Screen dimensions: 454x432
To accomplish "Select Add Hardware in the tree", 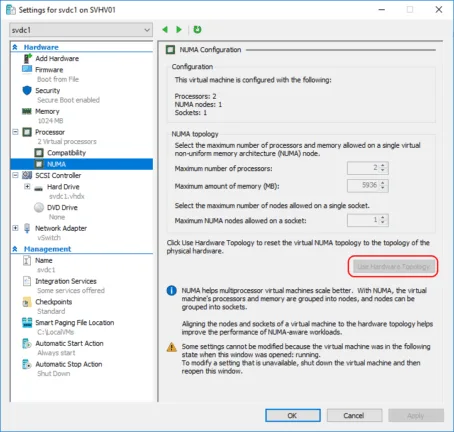I will (57, 59).
